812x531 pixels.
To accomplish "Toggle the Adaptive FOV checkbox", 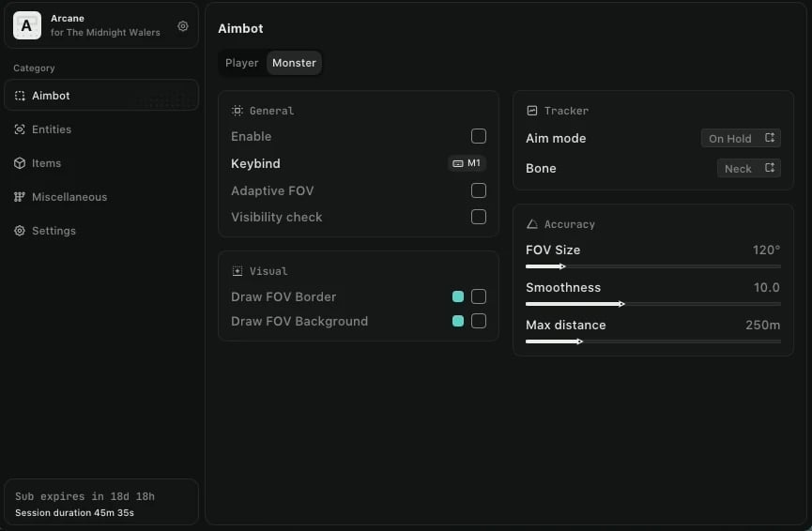I will 479,190.
